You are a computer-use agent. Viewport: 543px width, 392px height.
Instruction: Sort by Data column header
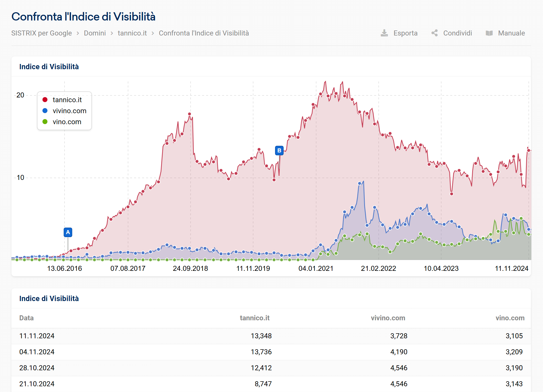[x=26, y=318]
